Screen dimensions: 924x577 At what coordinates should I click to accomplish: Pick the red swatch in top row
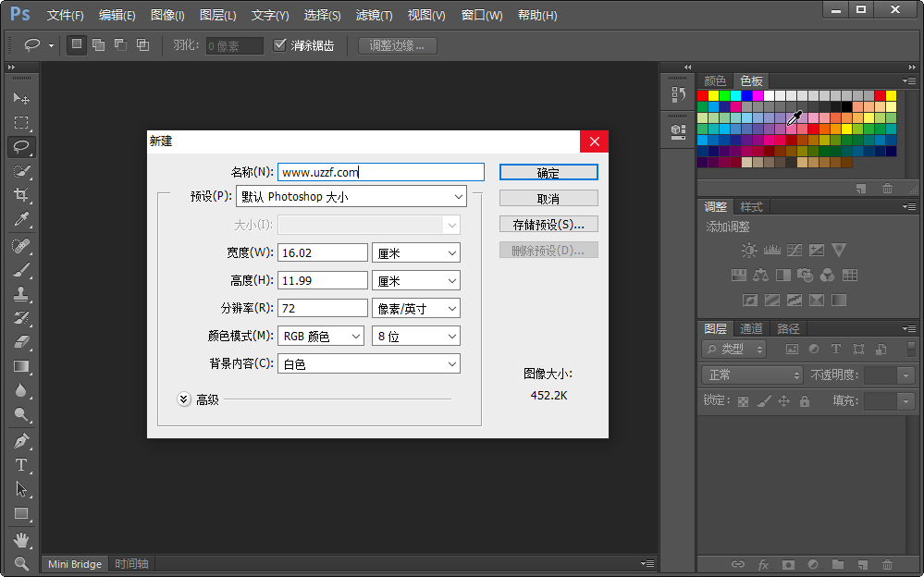(x=702, y=95)
